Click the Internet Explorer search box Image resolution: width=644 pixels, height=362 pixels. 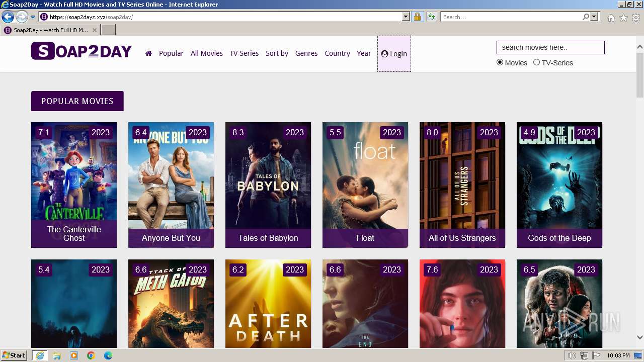tap(511, 17)
